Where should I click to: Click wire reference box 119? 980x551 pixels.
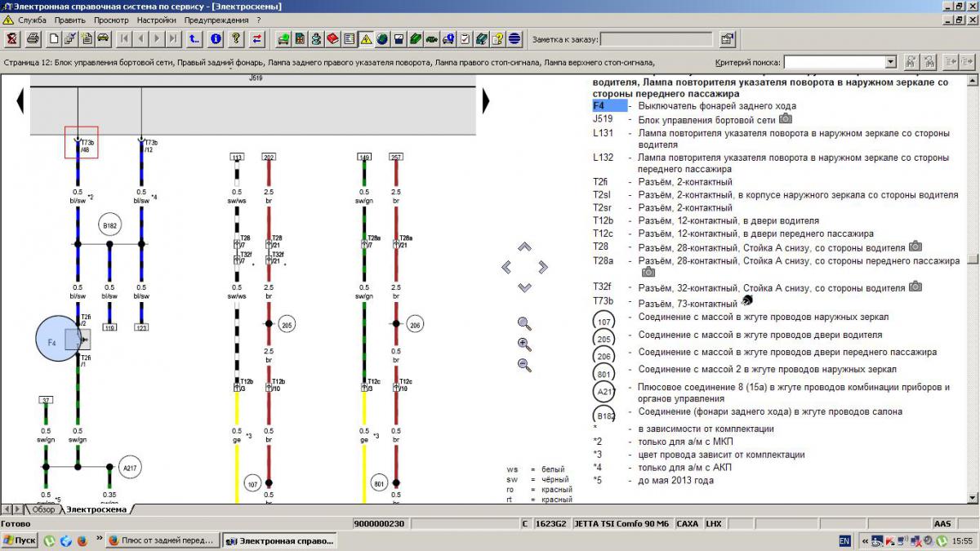tap(109, 327)
